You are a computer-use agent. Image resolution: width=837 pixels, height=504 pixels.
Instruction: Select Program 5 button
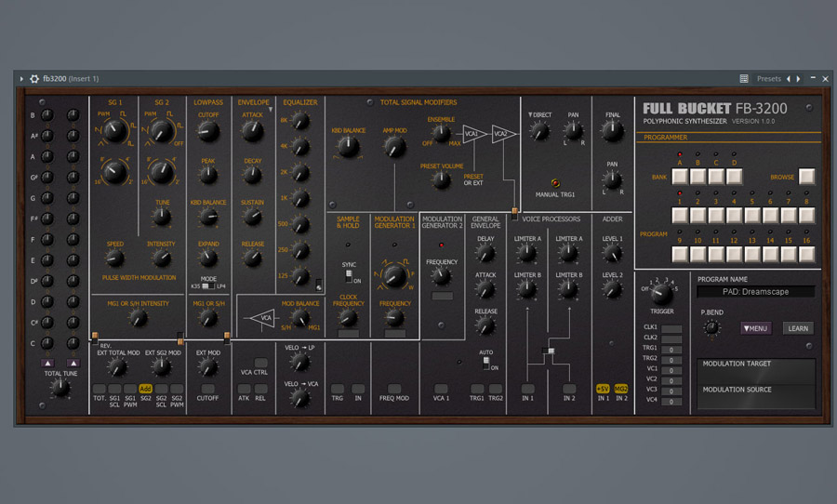(753, 216)
